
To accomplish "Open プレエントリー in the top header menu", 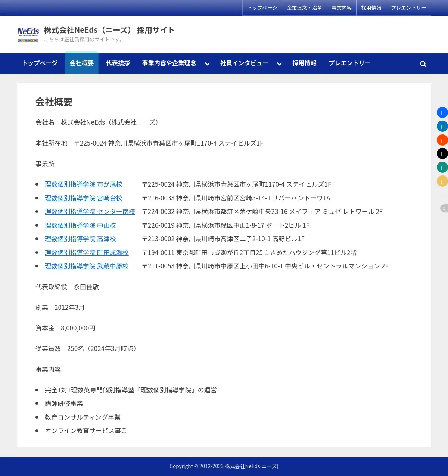I will pyautogui.click(x=408, y=8).
